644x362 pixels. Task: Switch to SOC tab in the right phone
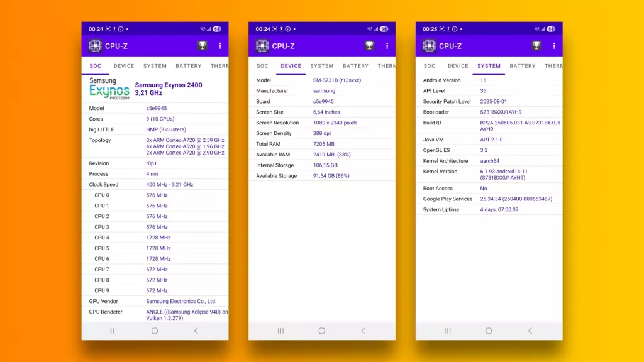[429, 66]
